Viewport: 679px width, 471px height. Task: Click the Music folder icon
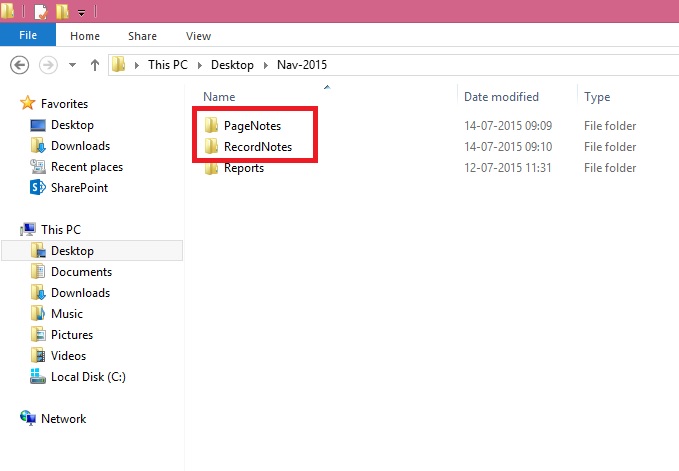click(38, 313)
